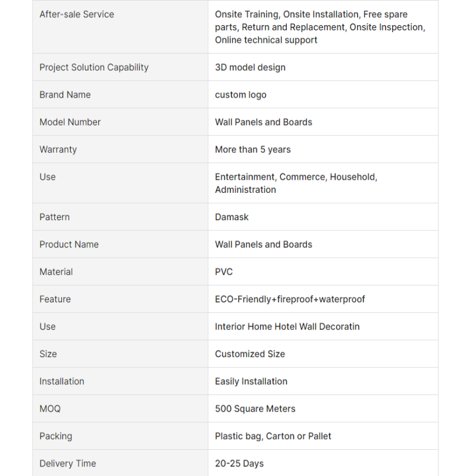Select the PVC material value
The height and width of the screenshot is (476, 476).
tap(224, 272)
